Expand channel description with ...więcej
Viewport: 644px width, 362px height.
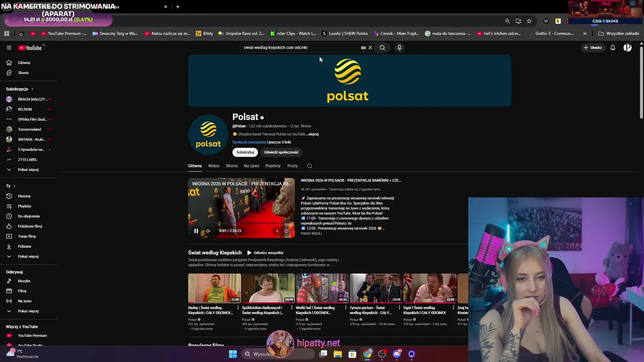tap(312, 134)
